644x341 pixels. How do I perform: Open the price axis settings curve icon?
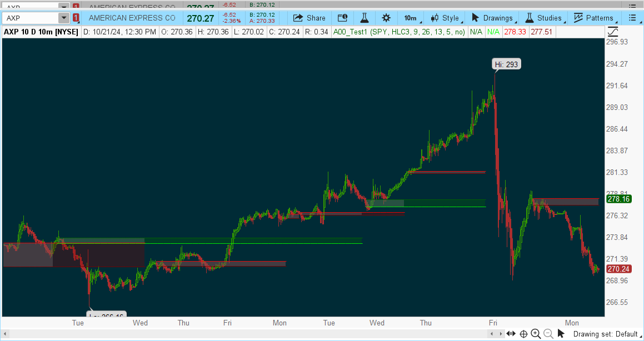coord(613,32)
